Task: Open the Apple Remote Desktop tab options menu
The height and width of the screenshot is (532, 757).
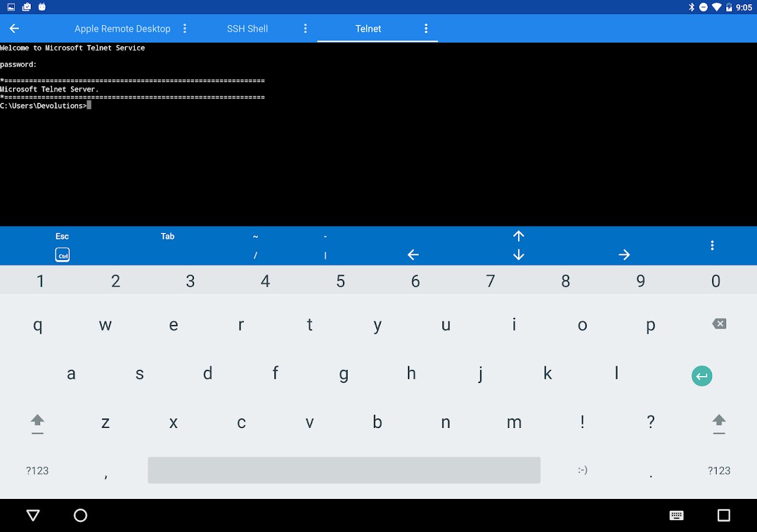Action: [185, 28]
